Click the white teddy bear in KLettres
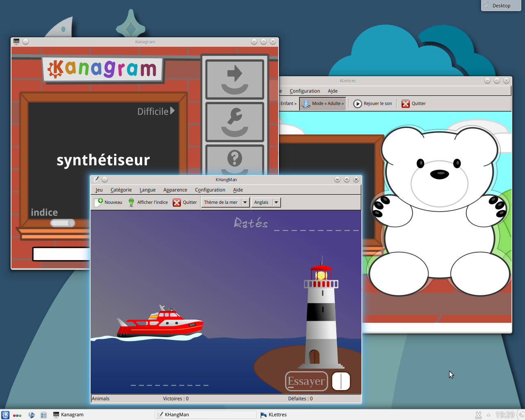Viewport: 525px width, 420px height. (439, 211)
